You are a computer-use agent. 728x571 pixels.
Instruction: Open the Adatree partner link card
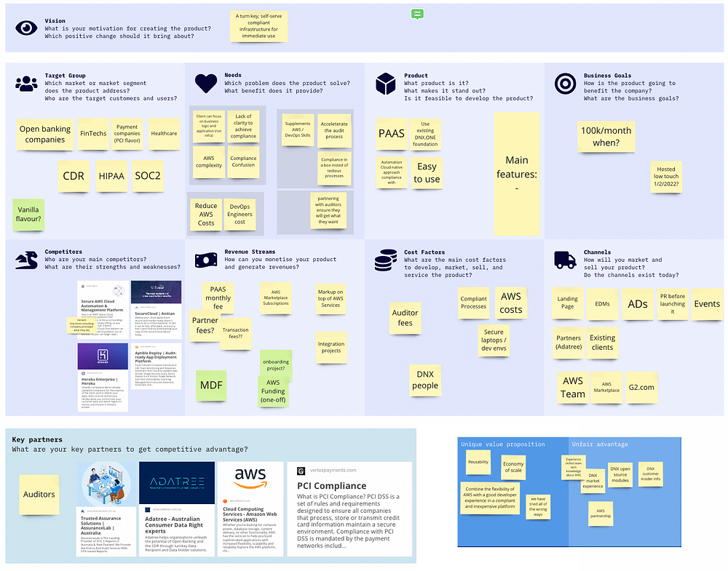point(177,508)
